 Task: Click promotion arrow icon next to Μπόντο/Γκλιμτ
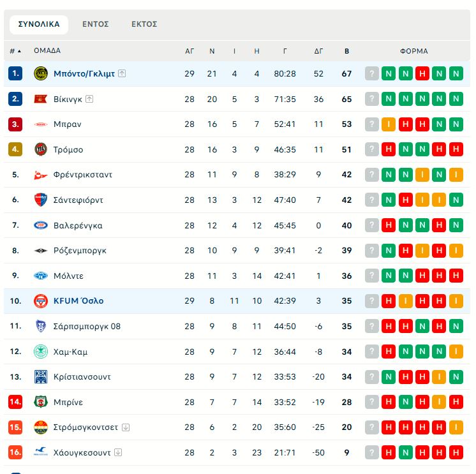pos(122,73)
